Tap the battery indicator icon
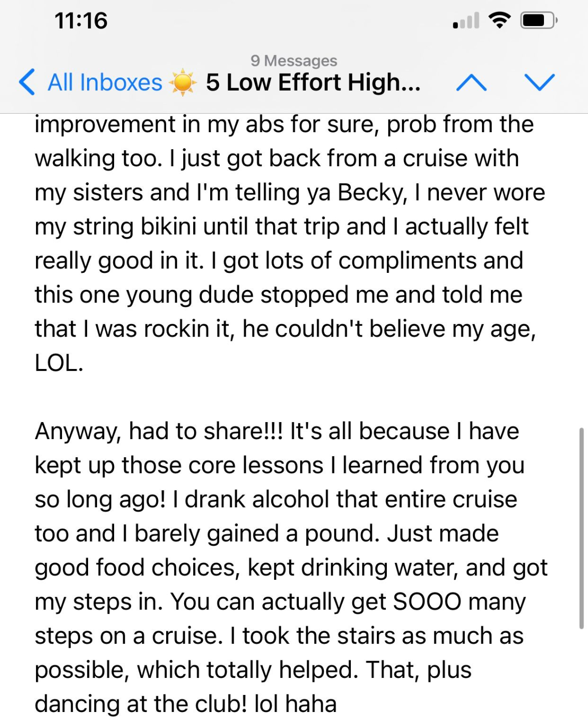The height and width of the screenshot is (721, 588). [539, 21]
